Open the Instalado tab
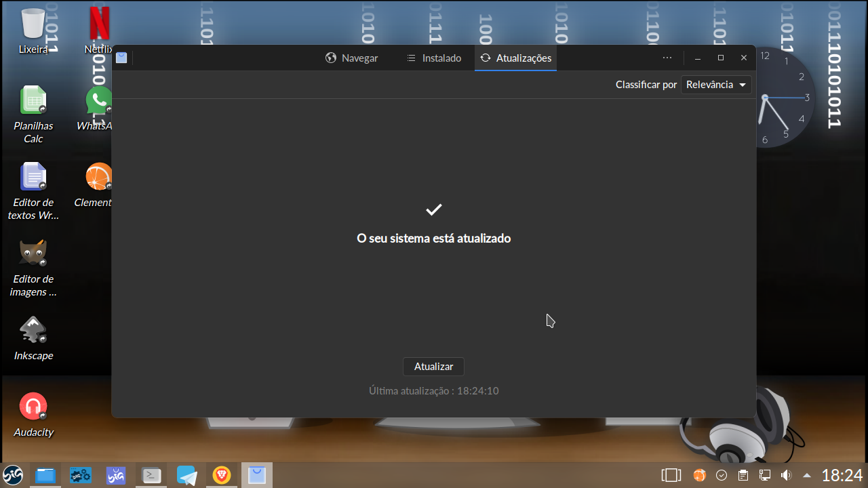 pos(433,58)
